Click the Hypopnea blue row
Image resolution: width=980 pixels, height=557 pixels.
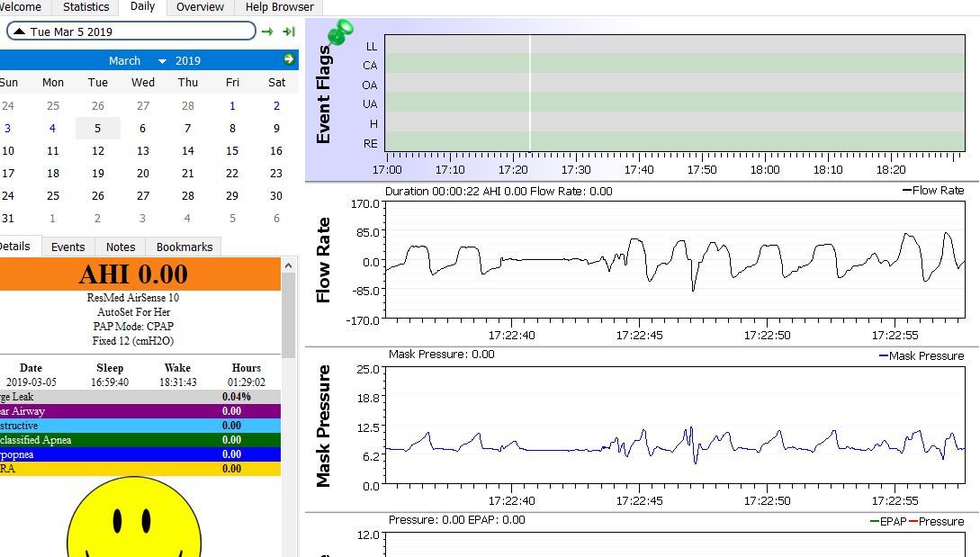pos(140,454)
